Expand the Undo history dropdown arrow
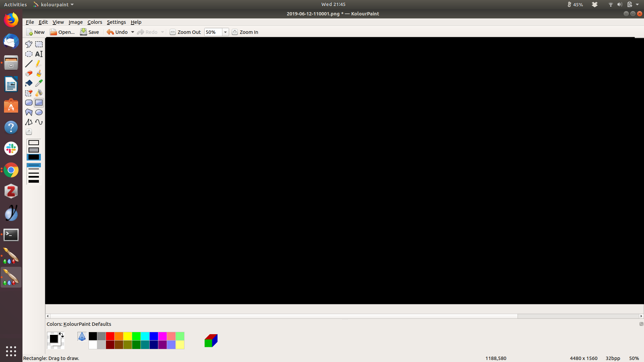644x362 pixels. [x=132, y=32]
